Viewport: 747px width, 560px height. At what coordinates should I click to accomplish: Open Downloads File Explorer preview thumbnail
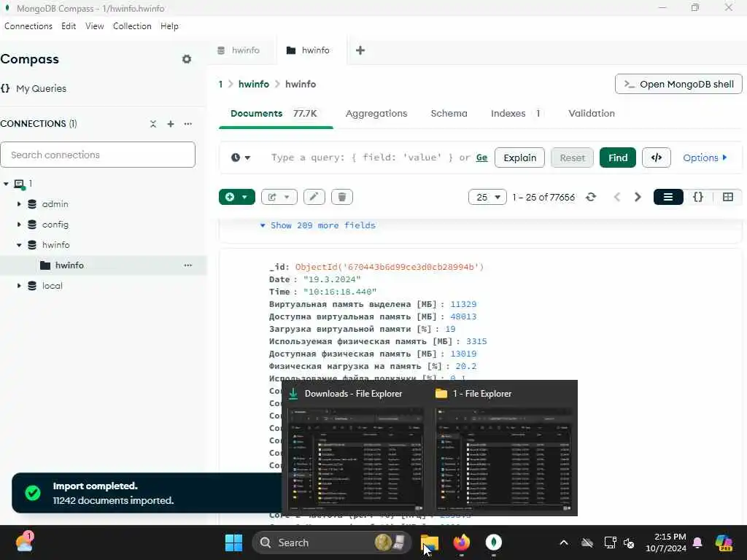click(x=356, y=460)
